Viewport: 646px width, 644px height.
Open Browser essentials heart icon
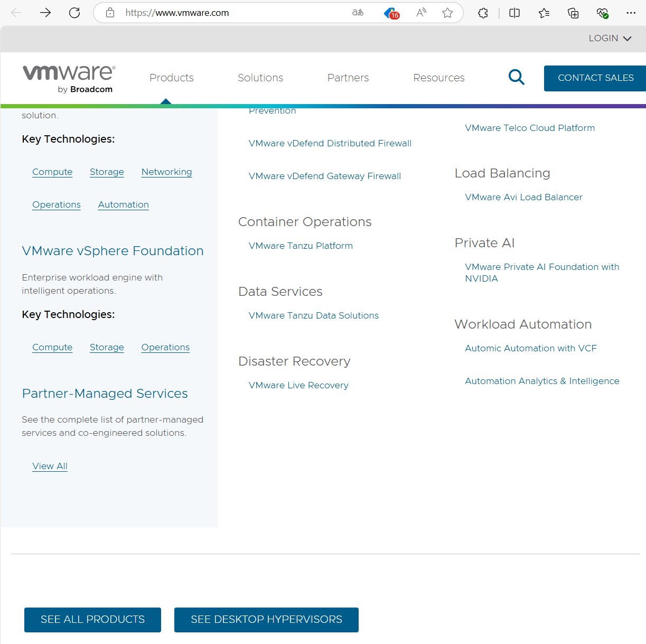click(602, 13)
